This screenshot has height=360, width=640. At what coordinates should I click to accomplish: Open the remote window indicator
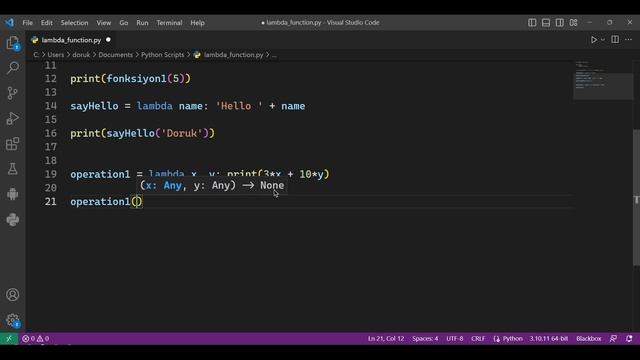(x=9, y=338)
